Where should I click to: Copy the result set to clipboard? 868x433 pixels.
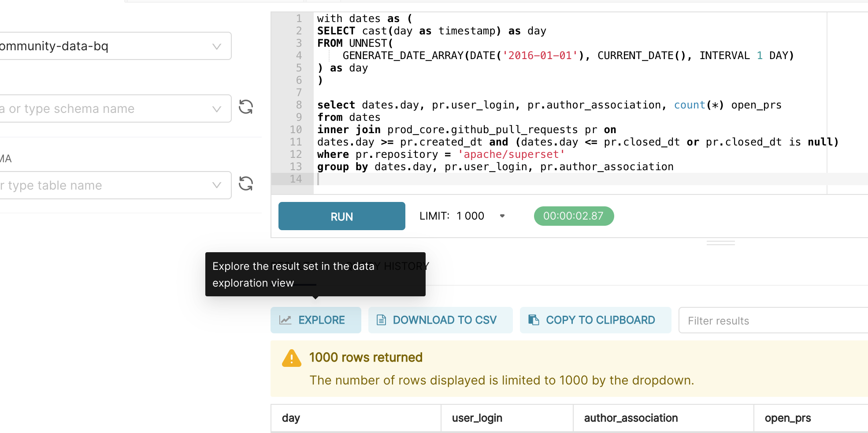(595, 320)
